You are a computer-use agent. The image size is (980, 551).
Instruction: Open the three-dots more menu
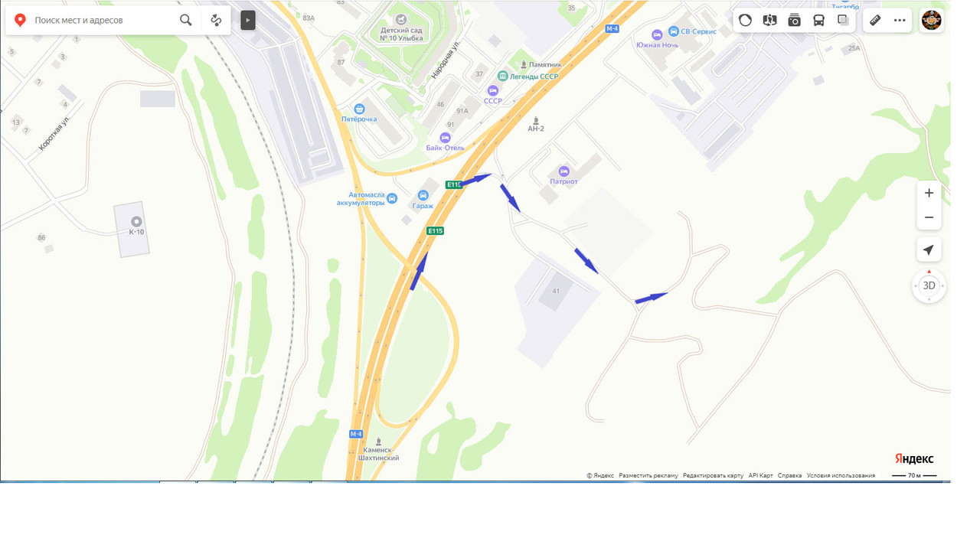tap(900, 20)
